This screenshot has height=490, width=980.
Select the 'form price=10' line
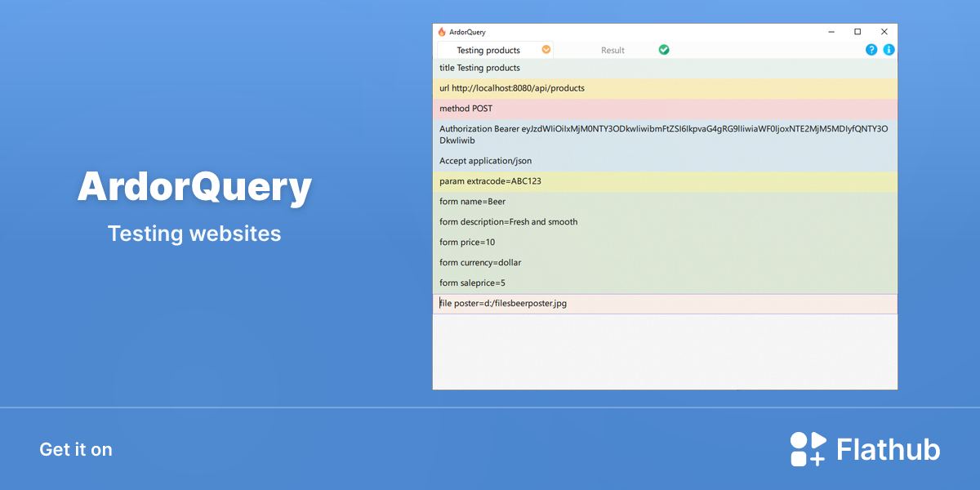(665, 243)
